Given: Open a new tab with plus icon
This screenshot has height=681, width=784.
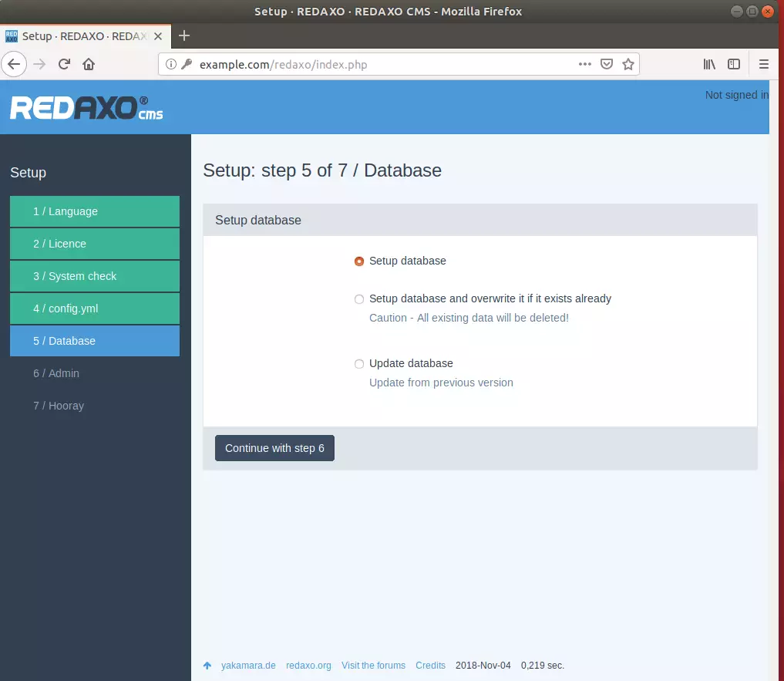Looking at the screenshot, I should [184, 35].
